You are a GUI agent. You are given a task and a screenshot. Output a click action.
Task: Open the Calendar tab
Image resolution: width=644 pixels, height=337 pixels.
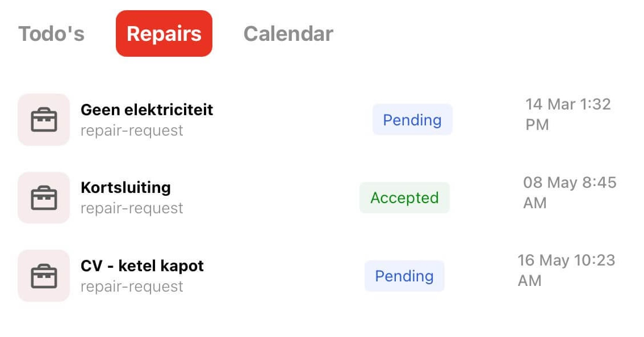pyautogui.click(x=288, y=33)
